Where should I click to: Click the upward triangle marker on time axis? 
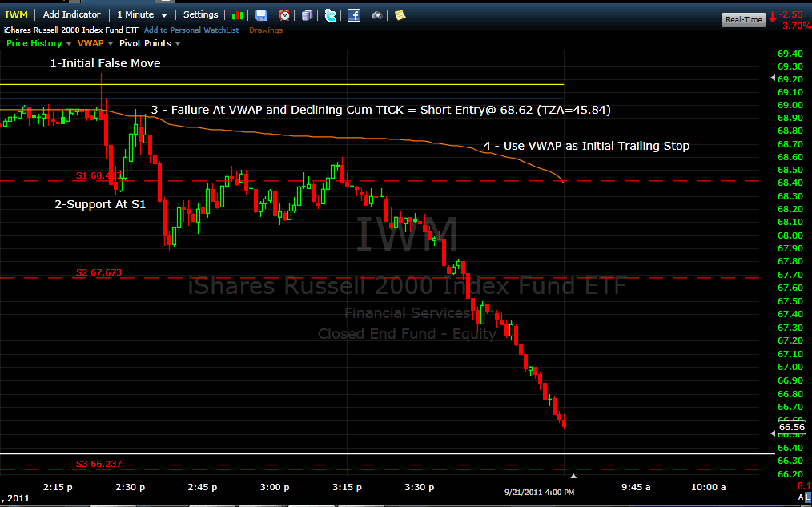573,476
